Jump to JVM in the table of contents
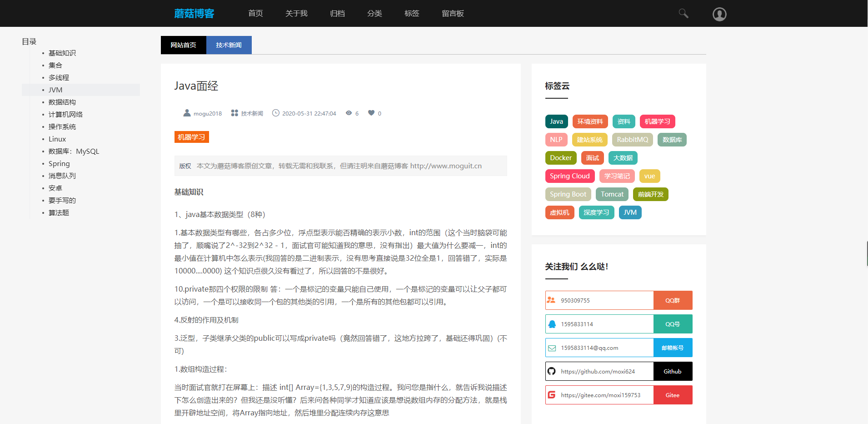Image resolution: width=868 pixels, height=424 pixels. (55, 90)
